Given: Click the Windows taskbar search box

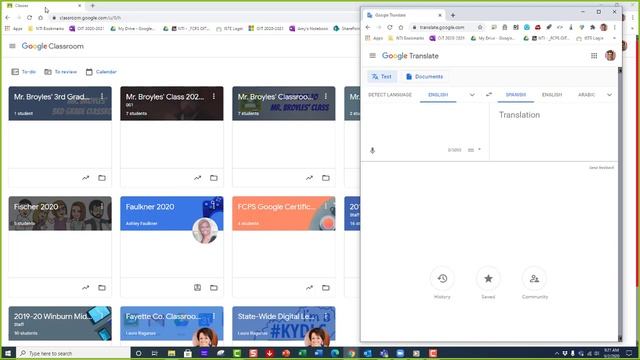Looking at the screenshot, I should pyautogui.click(x=73, y=353).
